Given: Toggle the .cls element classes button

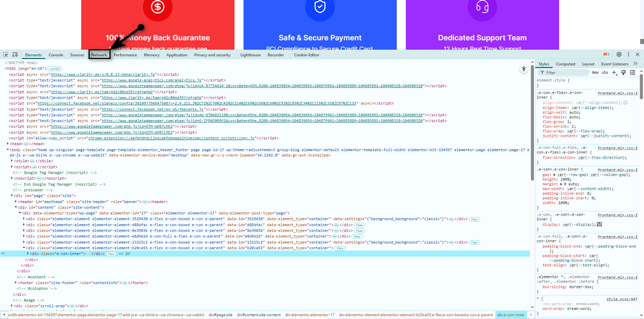Looking at the screenshot, I should [x=605, y=72].
